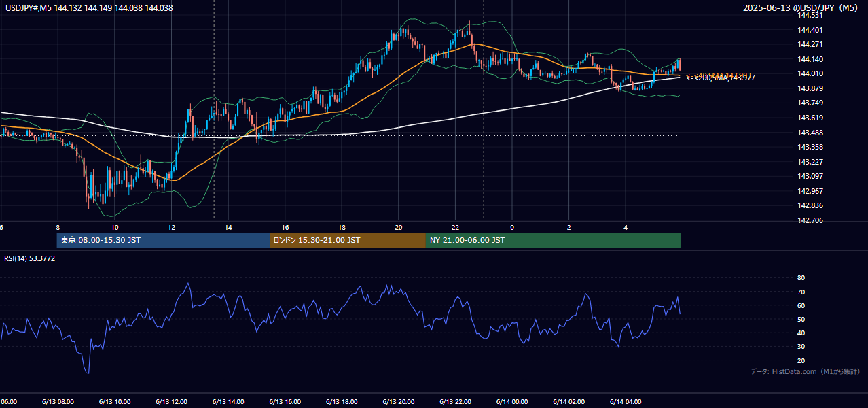
Task: Click the hour tick '20' under price chart
Action: [x=399, y=228]
